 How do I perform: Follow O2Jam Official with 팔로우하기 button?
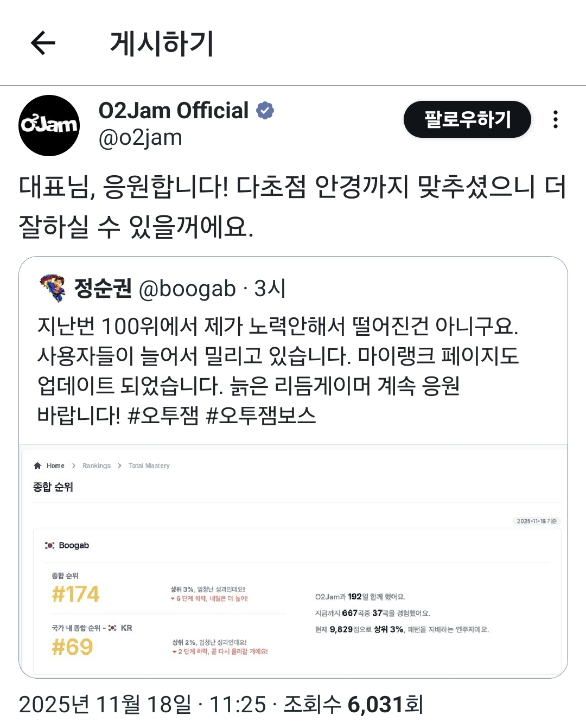point(467,119)
